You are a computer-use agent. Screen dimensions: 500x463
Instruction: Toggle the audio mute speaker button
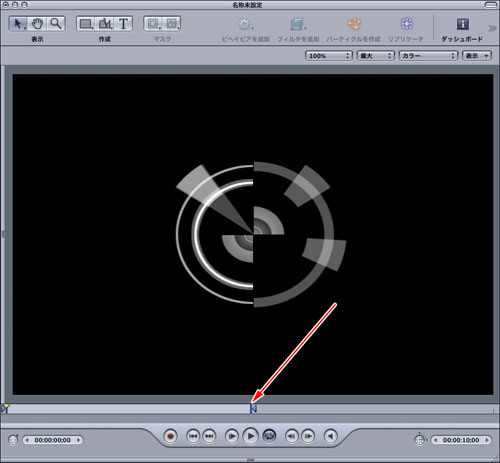330,436
